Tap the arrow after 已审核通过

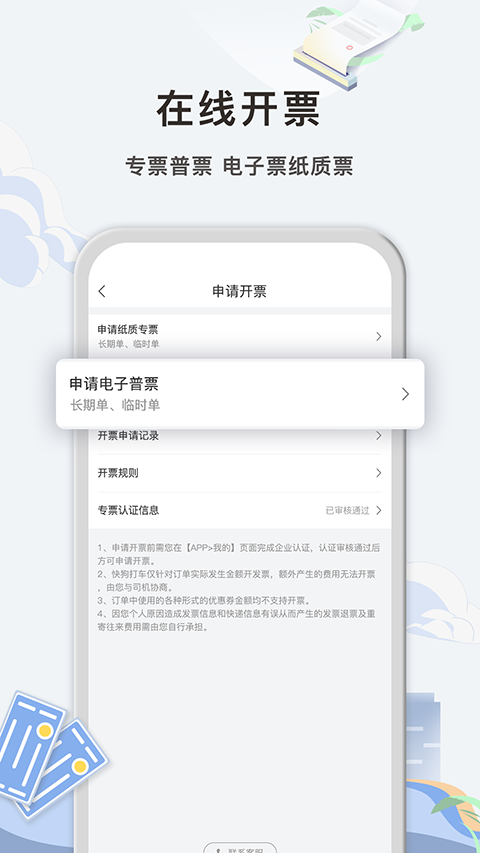[379, 510]
